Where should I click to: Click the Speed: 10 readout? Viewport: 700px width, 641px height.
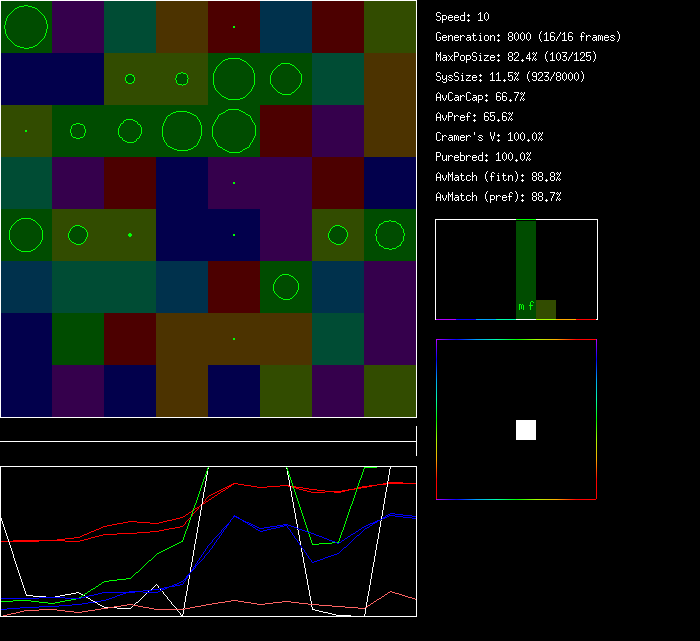(x=462, y=17)
